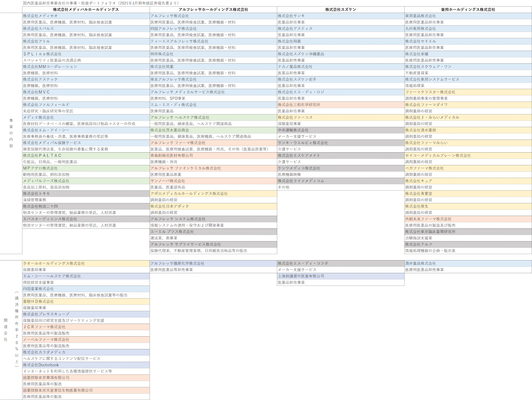Click the cell 株式会社メディセオ
The image size is (532, 400).
86,16
